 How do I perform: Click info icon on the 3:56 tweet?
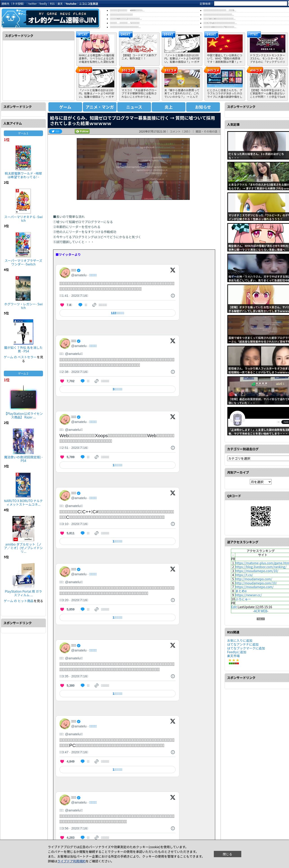point(173,828)
